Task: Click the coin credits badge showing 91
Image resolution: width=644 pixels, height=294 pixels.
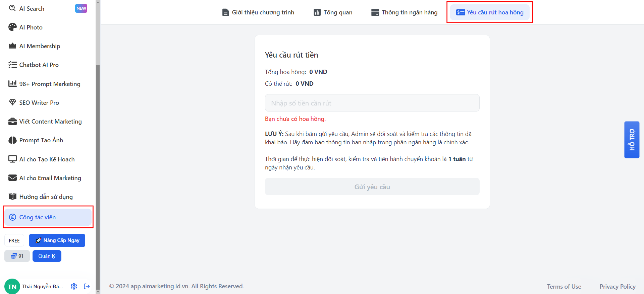Action: pyautogui.click(x=17, y=256)
